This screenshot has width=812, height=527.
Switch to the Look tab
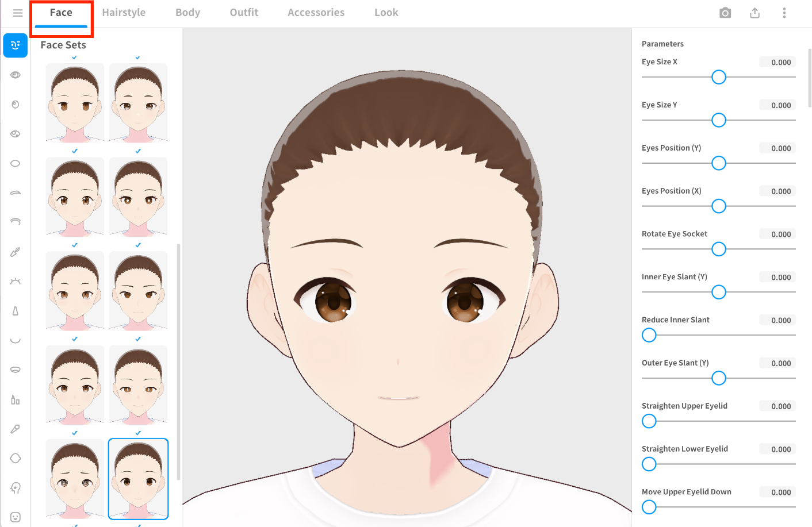[x=386, y=13]
